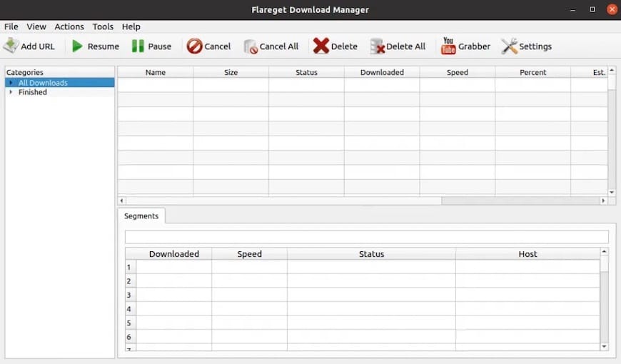
Task: Close the Flareget Download Manager window
Action: 612,9
